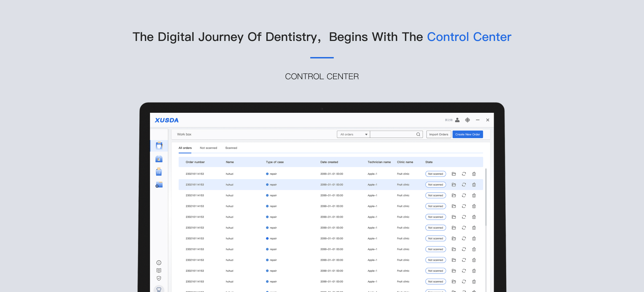This screenshot has width=644, height=292.
Task: Click the crosshair target icon in title bar
Action: point(467,120)
